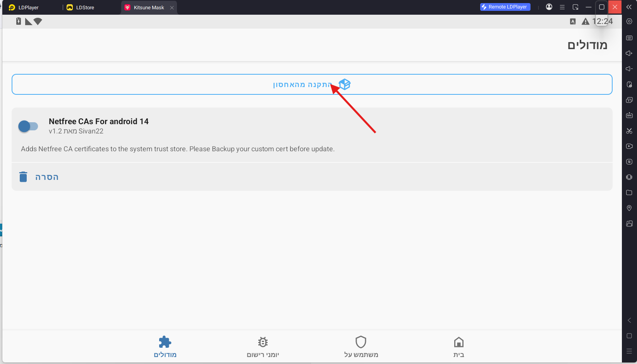The image size is (637, 364).
Task: Open the shared folder sidebar icon
Action: 629,193
